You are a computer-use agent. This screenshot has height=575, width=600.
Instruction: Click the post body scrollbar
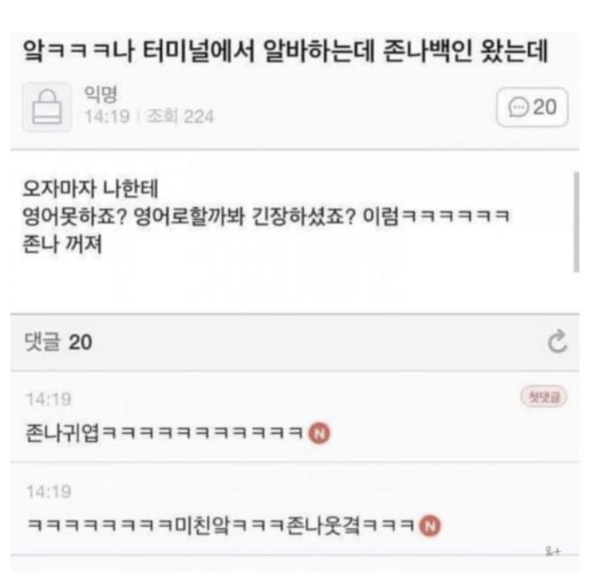pyautogui.click(x=576, y=222)
